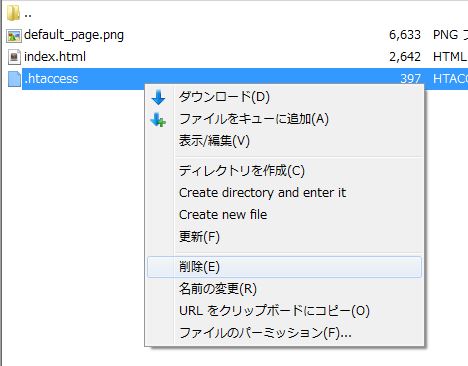Select the index.html file name

pos(55,57)
